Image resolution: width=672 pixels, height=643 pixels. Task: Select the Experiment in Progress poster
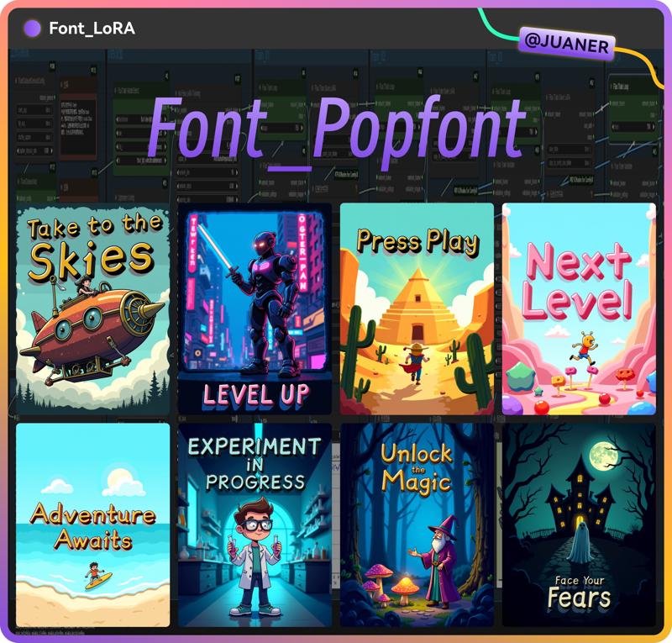coord(255,525)
